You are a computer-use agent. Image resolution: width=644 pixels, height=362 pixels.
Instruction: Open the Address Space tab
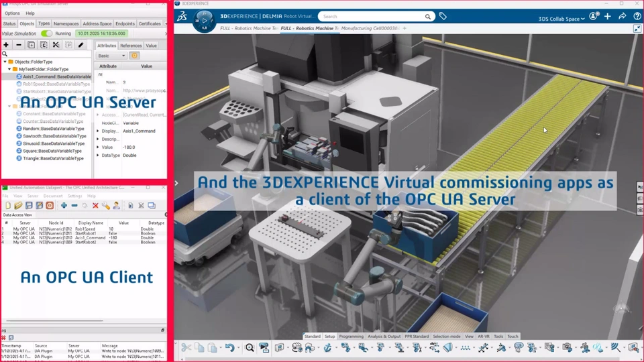point(97,23)
